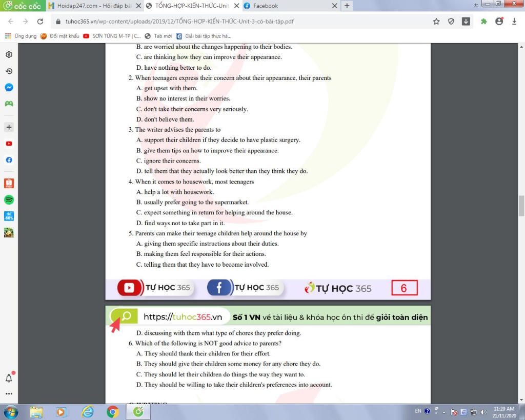The height and width of the screenshot is (420, 525).
Task: Click the Tự Học 365 YouTube banner button
Action: click(155, 288)
